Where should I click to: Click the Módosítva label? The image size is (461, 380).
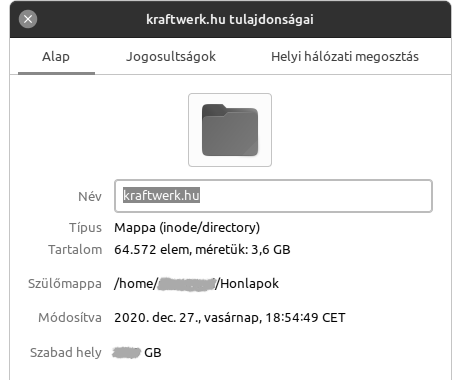coord(70,318)
